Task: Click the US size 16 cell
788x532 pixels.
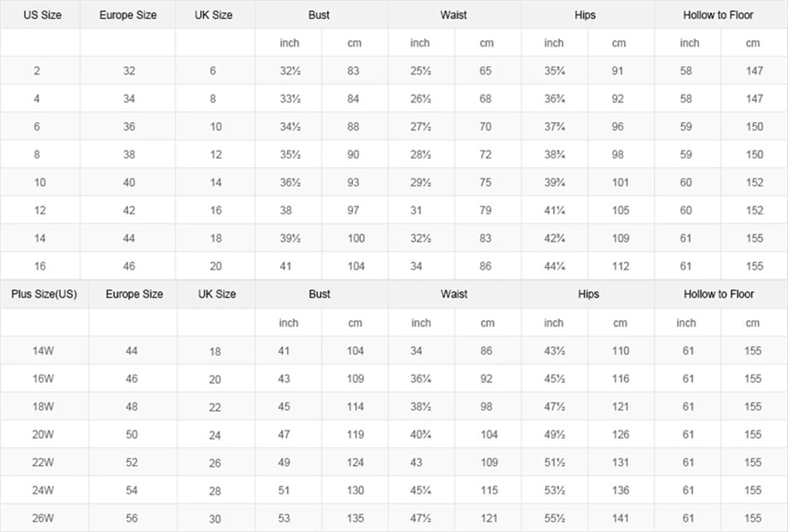Action: 39,266
